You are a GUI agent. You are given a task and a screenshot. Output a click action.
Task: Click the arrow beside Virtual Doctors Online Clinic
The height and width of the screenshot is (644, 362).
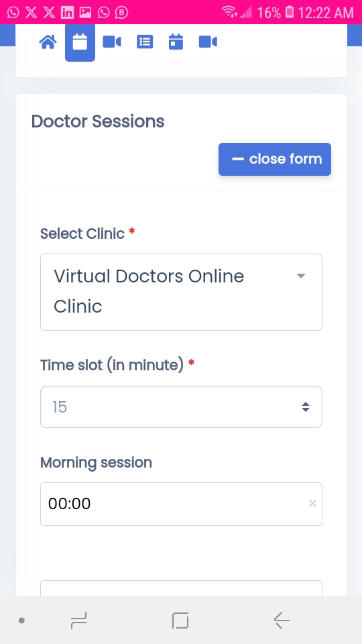[x=301, y=276]
